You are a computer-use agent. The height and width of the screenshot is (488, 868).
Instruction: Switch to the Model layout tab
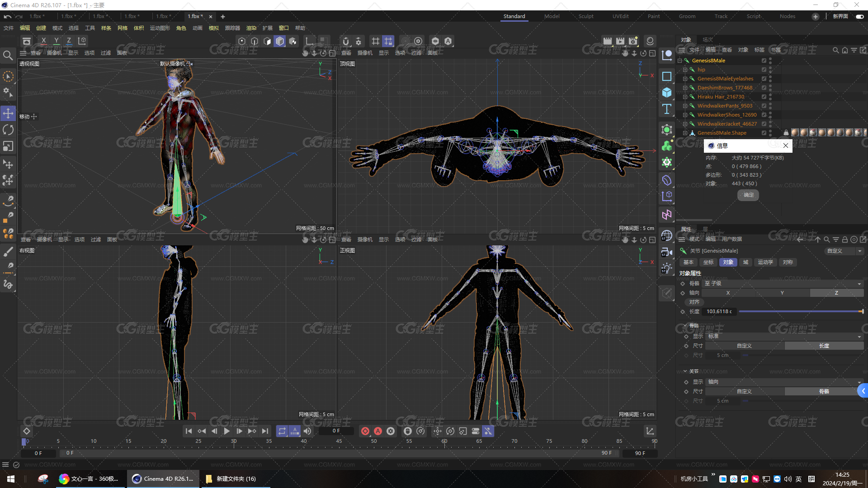(552, 16)
